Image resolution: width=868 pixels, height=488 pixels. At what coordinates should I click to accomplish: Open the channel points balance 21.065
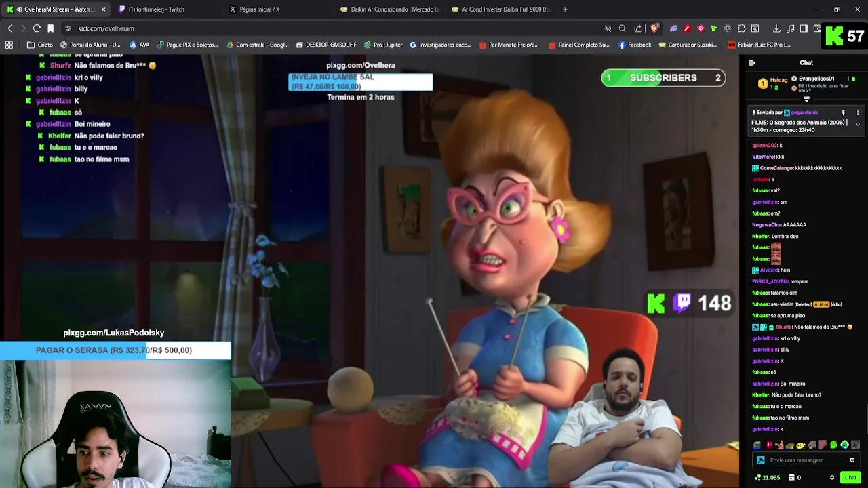pyautogui.click(x=768, y=477)
